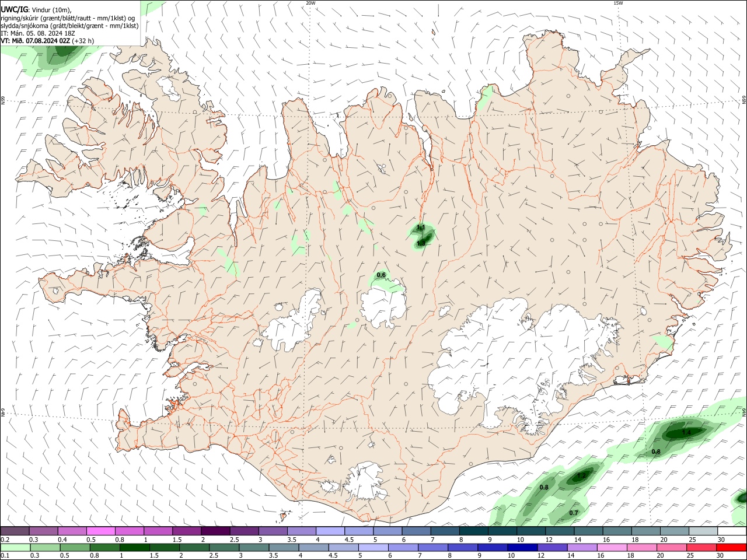Click the 'slydda/snjókoma' snow legend description line

[x=69, y=25]
